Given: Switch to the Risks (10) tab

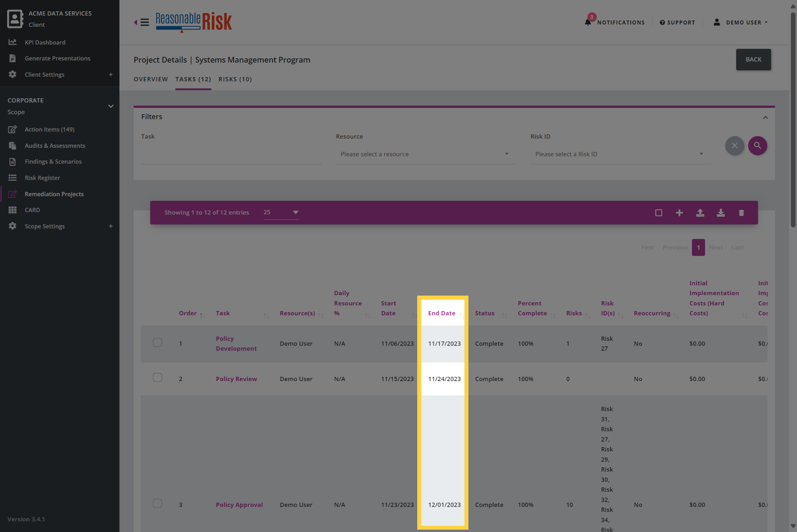Looking at the screenshot, I should [x=235, y=79].
